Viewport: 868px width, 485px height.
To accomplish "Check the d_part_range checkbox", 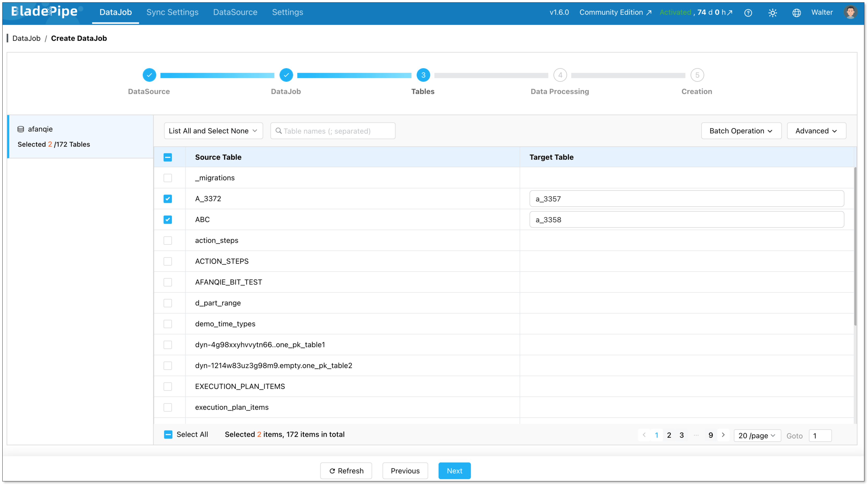I will pos(167,303).
